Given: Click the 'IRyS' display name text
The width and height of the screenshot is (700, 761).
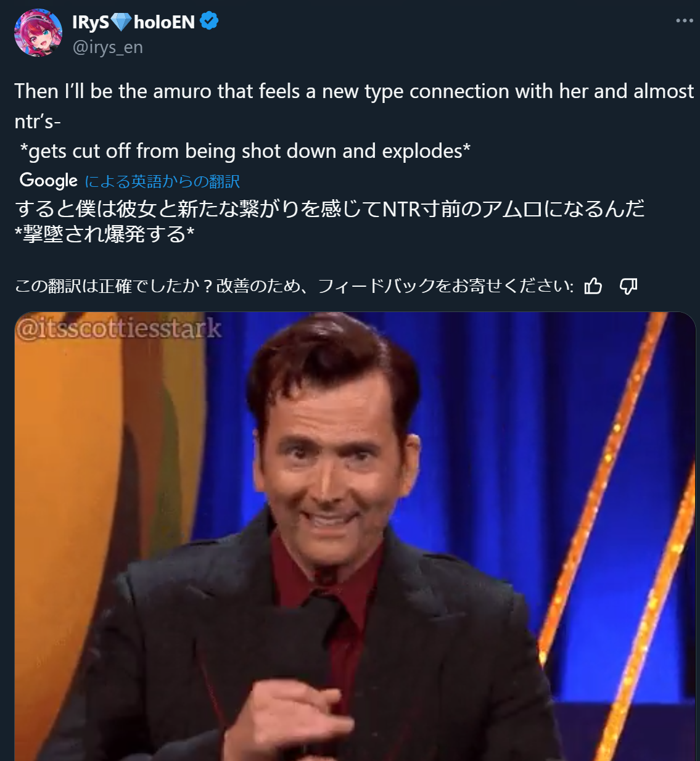Looking at the screenshot, I should click(x=91, y=22).
